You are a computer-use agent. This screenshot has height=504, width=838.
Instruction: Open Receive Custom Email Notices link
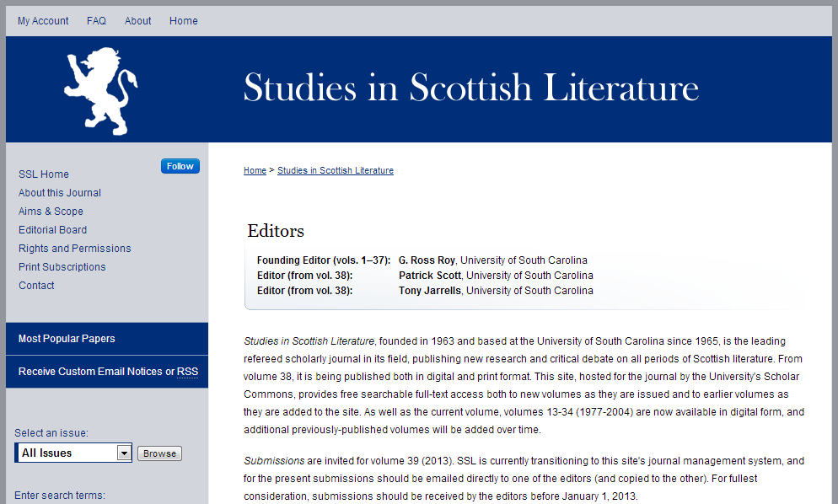point(91,372)
